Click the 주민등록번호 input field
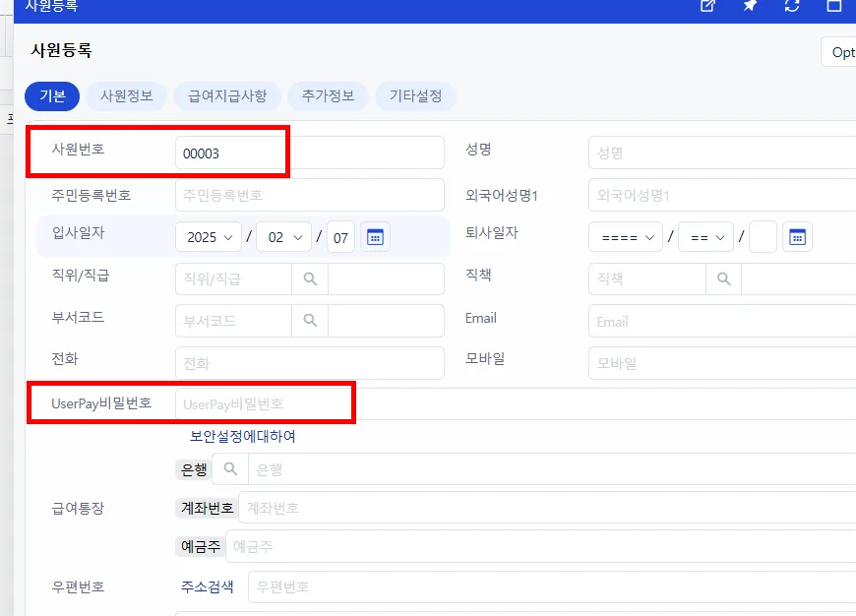The height and width of the screenshot is (616, 856). pos(310,195)
